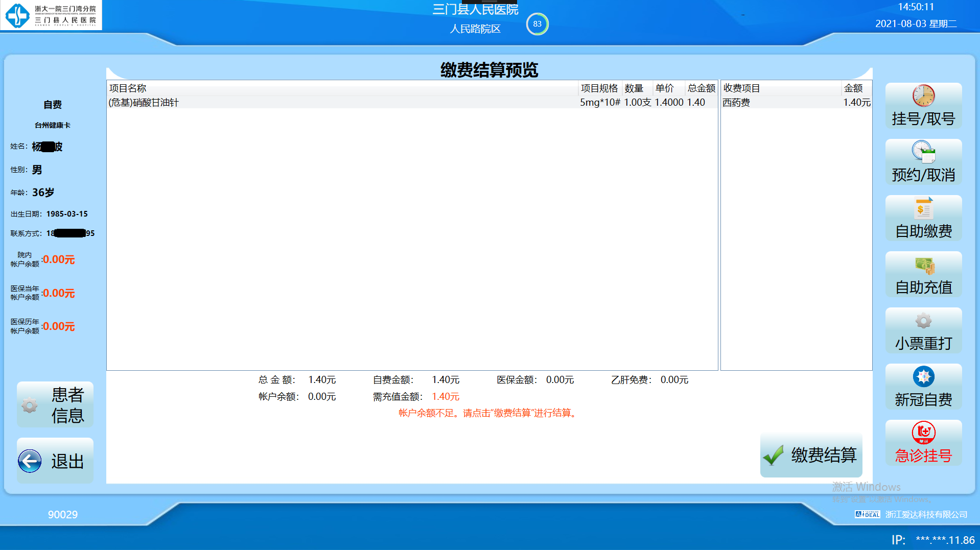Image resolution: width=980 pixels, height=550 pixels.
Task: Click the 总金额 column header
Action: (x=701, y=88)
